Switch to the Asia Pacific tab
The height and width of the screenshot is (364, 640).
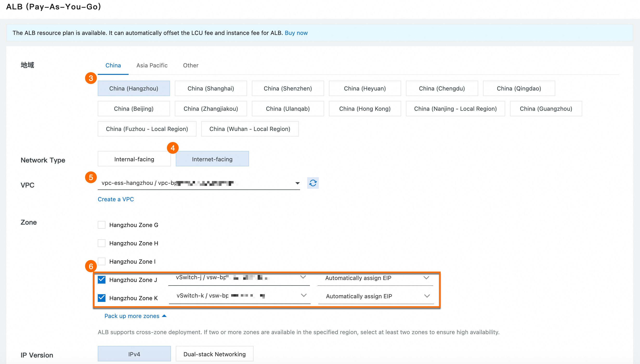(x=152, y=65)
